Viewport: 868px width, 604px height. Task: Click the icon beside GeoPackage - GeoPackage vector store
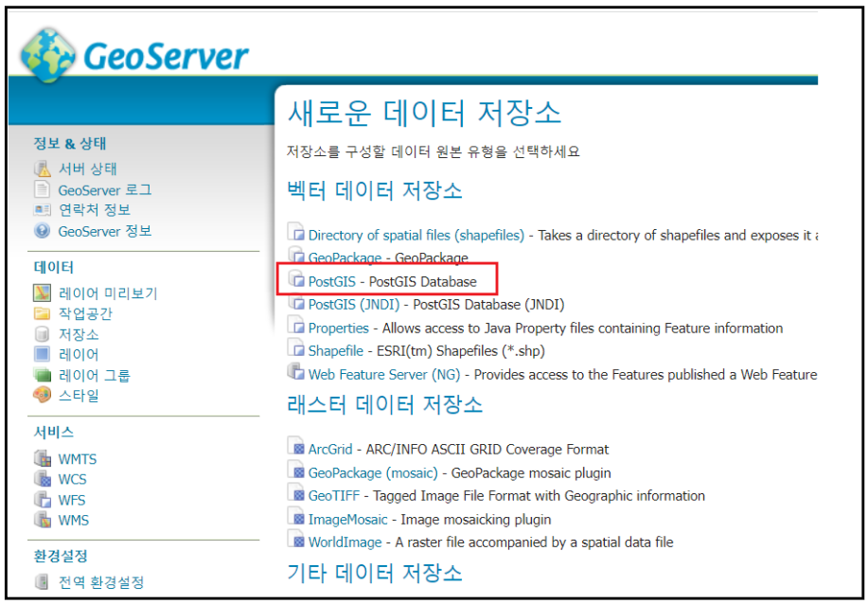click(x=296, y=256)
